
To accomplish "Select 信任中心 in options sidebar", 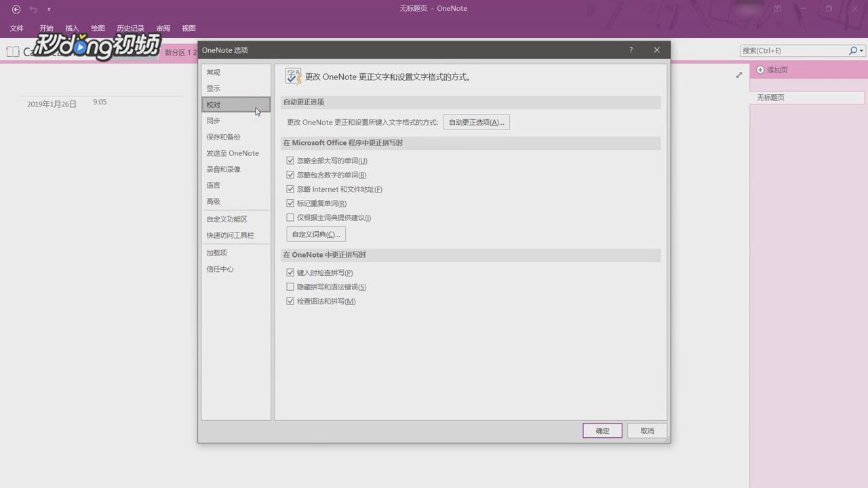I will pos(236,269).
